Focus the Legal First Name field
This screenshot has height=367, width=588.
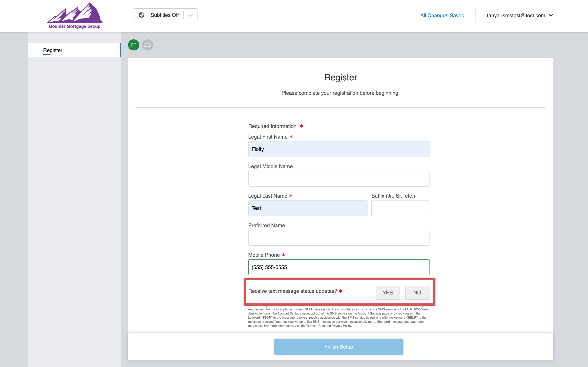[x=339, y=149]
